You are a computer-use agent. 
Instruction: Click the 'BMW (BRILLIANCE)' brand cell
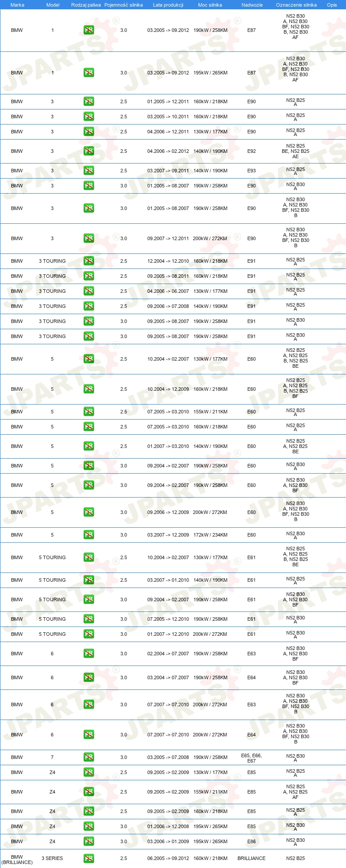[x=17, y=860]
